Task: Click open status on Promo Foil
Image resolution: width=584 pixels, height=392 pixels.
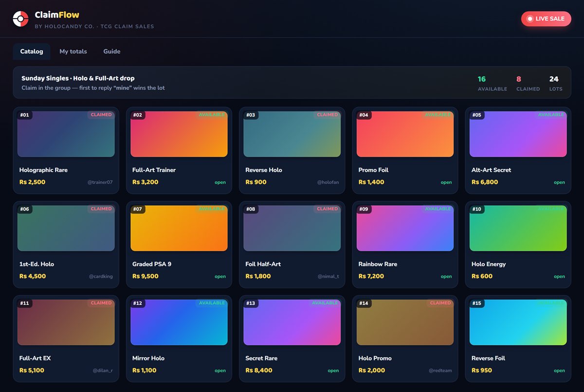Action: pos(446,182)
